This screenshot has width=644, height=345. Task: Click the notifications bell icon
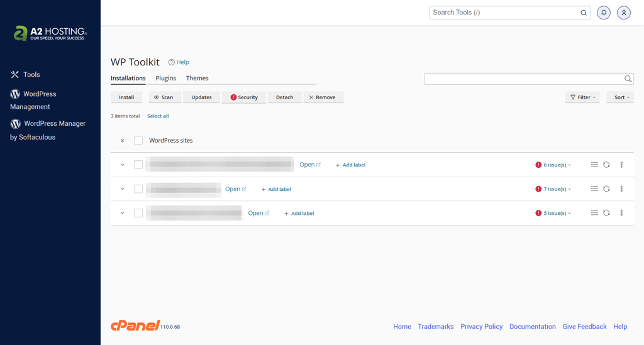click(x=604, y=13)
